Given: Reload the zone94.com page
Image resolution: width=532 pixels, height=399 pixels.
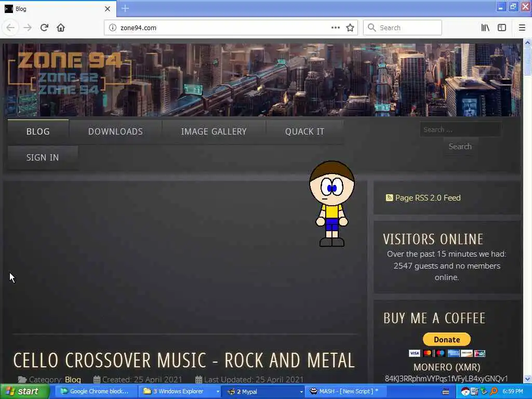Looking at the screenshot, I should pyautogui.click(x=44, y=28).
